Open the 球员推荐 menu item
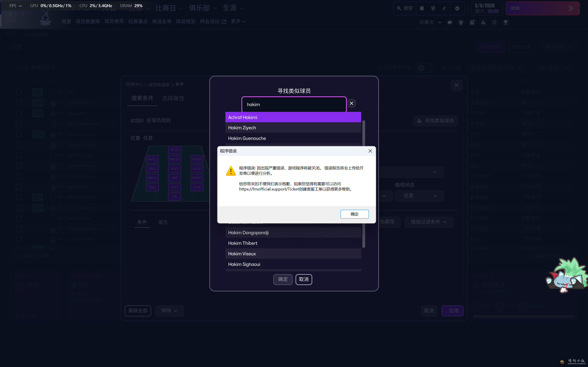The width and height of the screenshot is (588, 367). pyautogui.click(x=114, y=21)
